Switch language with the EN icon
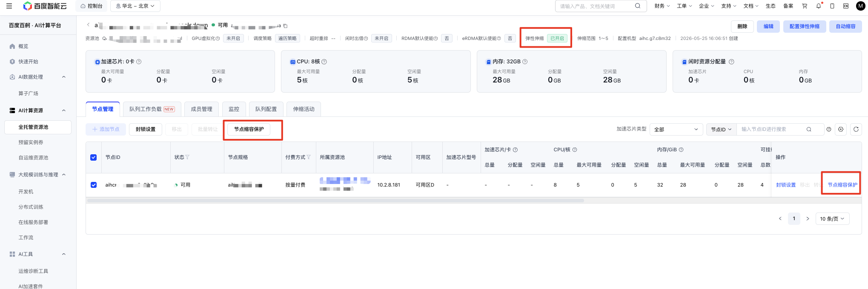Viewport: 868px width, 289px height. [x=846, y=6]
